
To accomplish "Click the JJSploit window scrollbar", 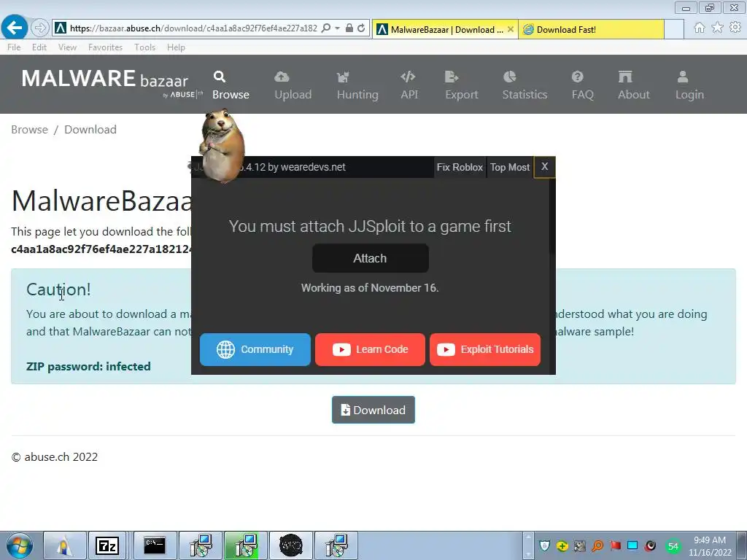I will [x=552, y=217].
